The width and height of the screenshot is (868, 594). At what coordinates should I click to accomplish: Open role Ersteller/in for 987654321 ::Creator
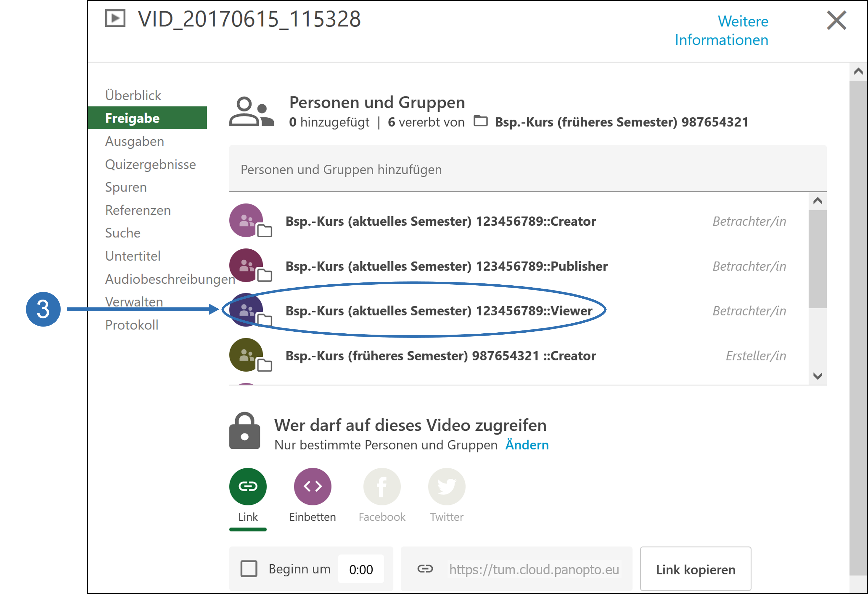click(x=756, y=356)
